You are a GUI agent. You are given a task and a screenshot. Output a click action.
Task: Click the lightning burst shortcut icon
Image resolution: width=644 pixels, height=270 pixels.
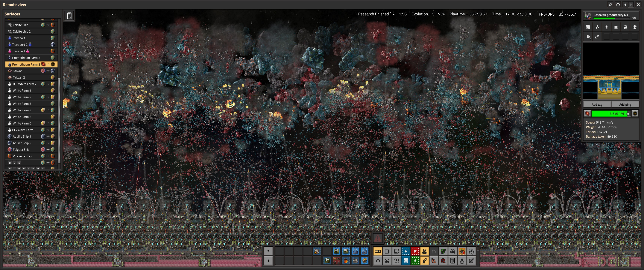[471, 251]
